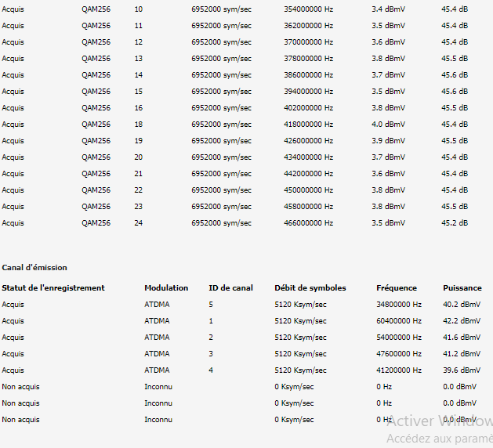This screenshot has height=448, width=493.
Task: Click the 4.0 dBmV power reading
Action: point(388,125)
